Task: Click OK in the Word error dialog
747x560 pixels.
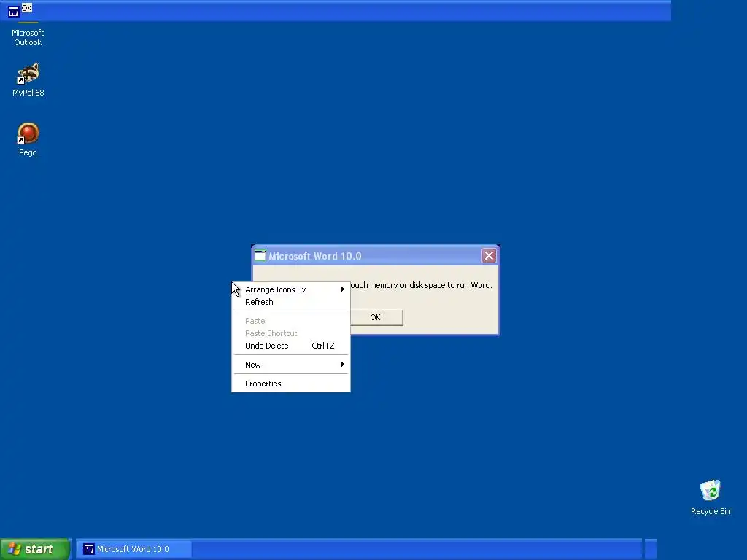Action: (x=375, y=317)
